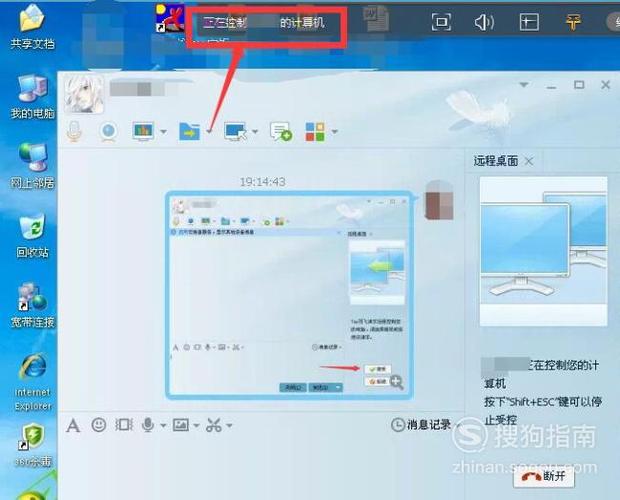The image size is (620, 500).
Task: Expand the screenshot scissors dropdown arrow
Action: point(229,426)
